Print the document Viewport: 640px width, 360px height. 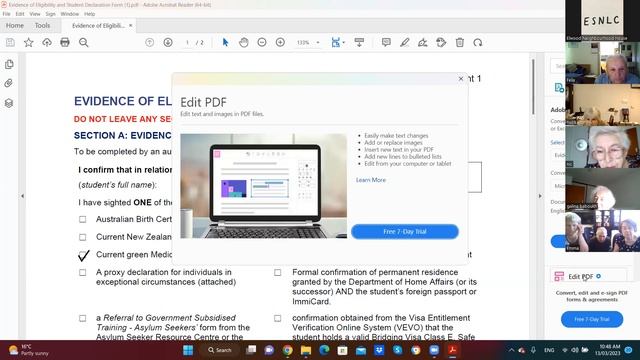click(65, 42)
